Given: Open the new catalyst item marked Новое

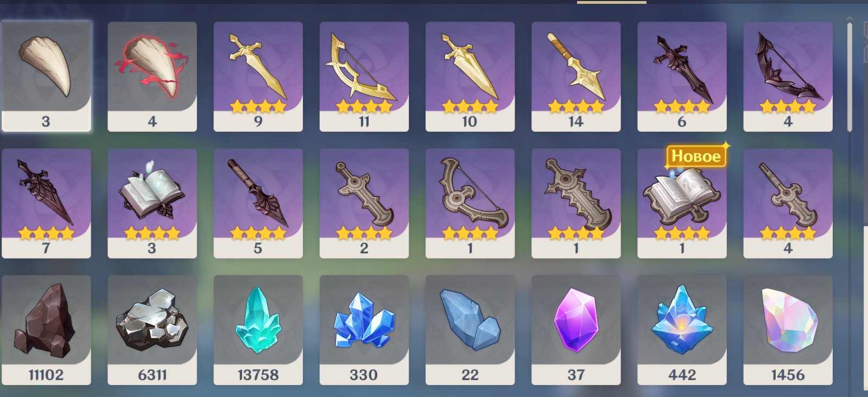Looking at the screenshot, I should (682, 203).
